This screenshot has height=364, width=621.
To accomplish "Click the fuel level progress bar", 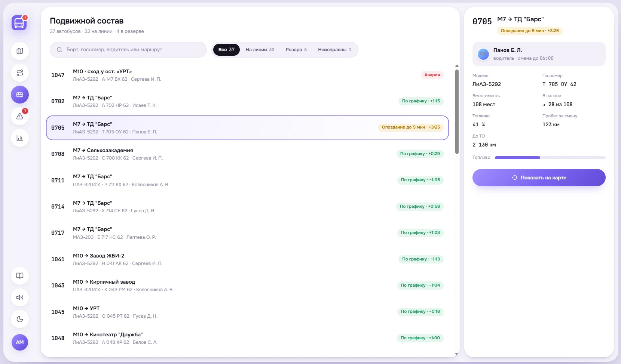I will (x=550, y=158).
